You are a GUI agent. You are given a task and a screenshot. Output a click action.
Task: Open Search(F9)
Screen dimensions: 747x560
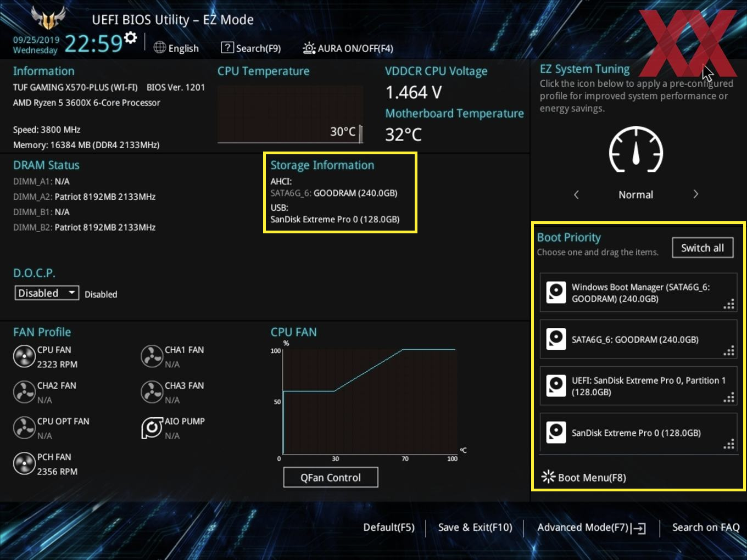250,48
